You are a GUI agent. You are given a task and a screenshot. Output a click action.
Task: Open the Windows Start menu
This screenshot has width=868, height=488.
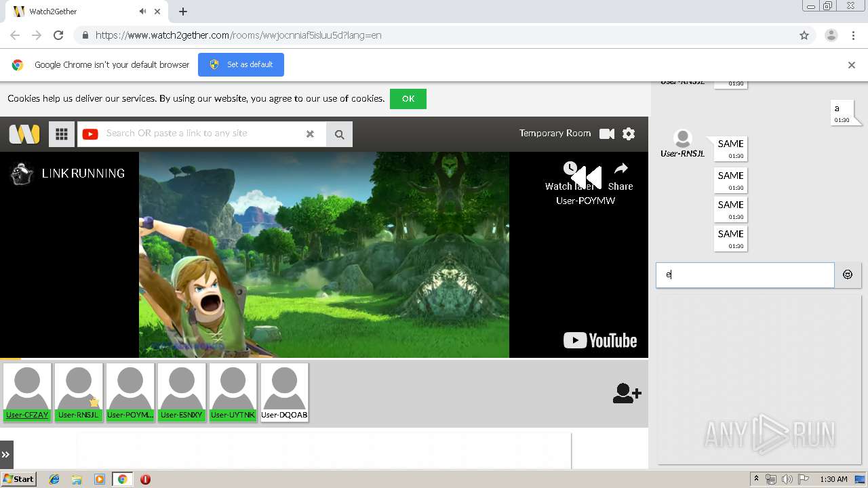click(x=18, y=479)
